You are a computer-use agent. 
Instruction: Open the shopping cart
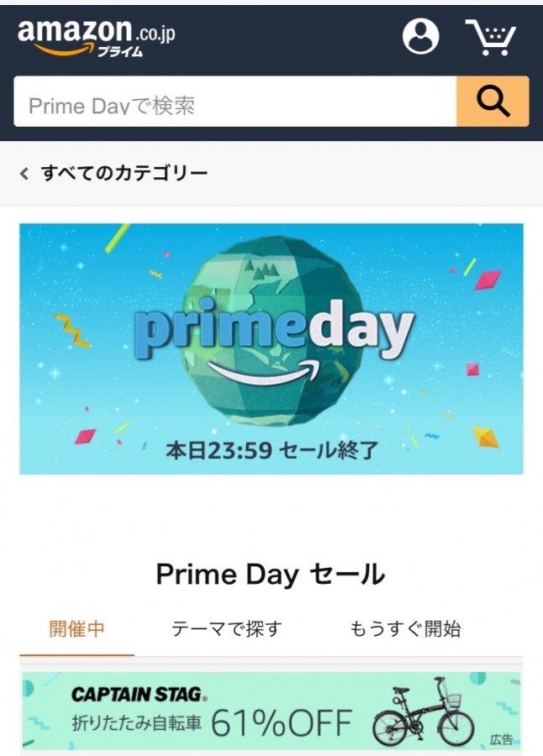[491, 37]
